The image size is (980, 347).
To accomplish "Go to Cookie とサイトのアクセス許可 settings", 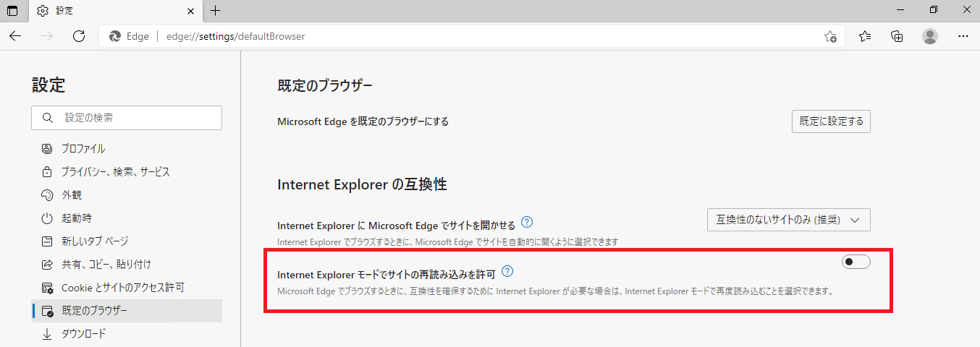I will [122, 288].
